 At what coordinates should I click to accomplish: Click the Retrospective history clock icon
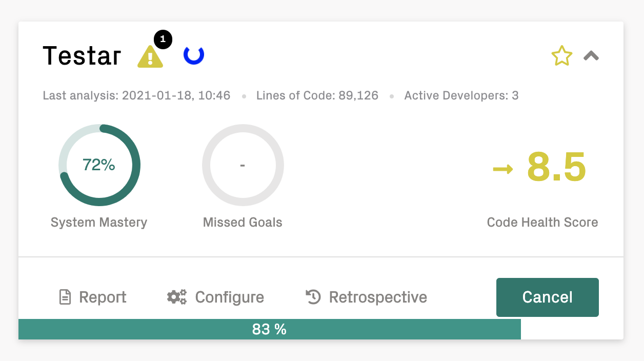point(313,297)
